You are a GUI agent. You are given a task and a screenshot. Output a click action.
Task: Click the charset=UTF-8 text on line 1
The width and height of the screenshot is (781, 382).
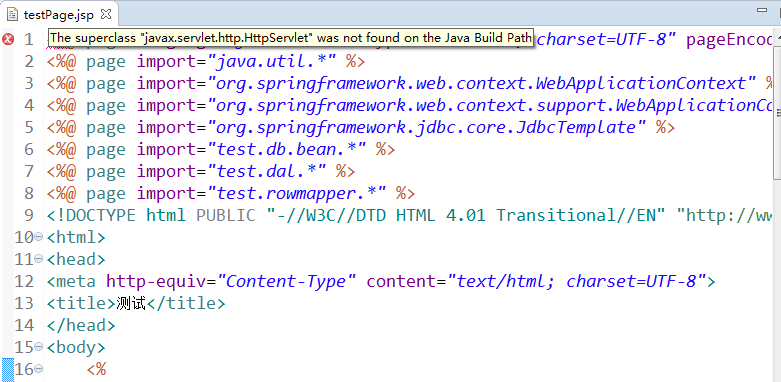point(602,39)
